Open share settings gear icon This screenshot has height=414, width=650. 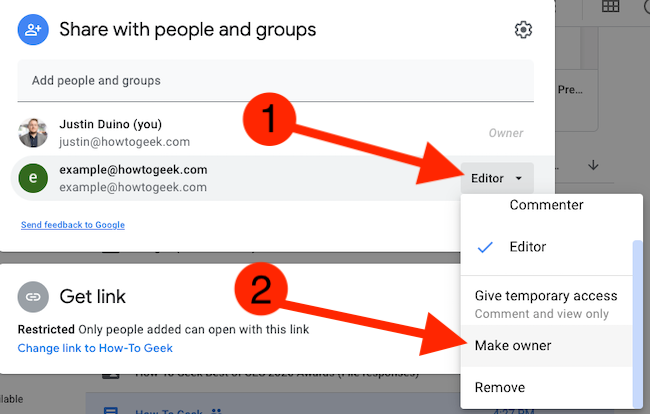(x=523, y=30)
